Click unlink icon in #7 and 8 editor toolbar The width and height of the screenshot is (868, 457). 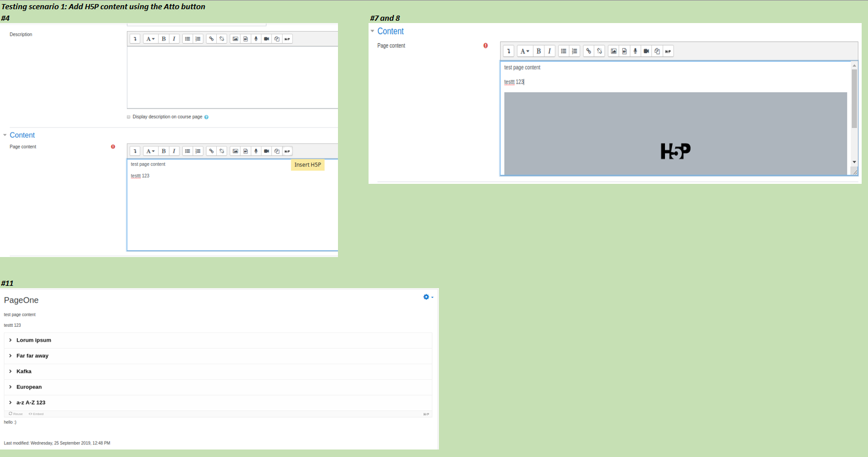599,51
